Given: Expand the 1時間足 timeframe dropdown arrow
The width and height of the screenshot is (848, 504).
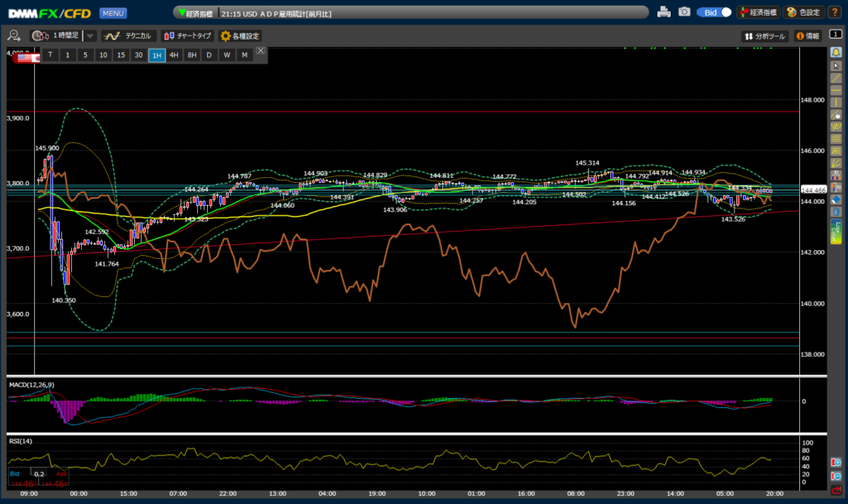Looking at the screenshot, I should 90,36.
